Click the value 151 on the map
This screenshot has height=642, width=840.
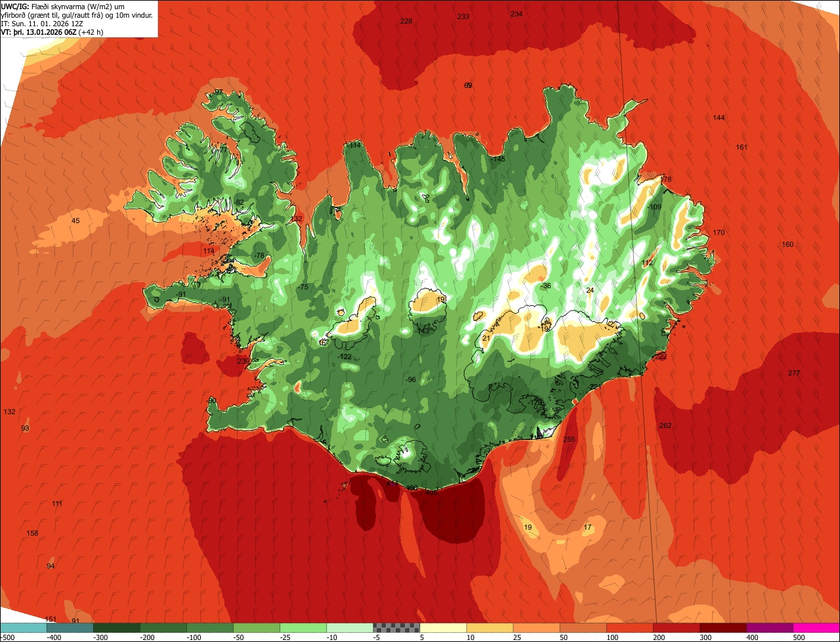tap(51, 619)
